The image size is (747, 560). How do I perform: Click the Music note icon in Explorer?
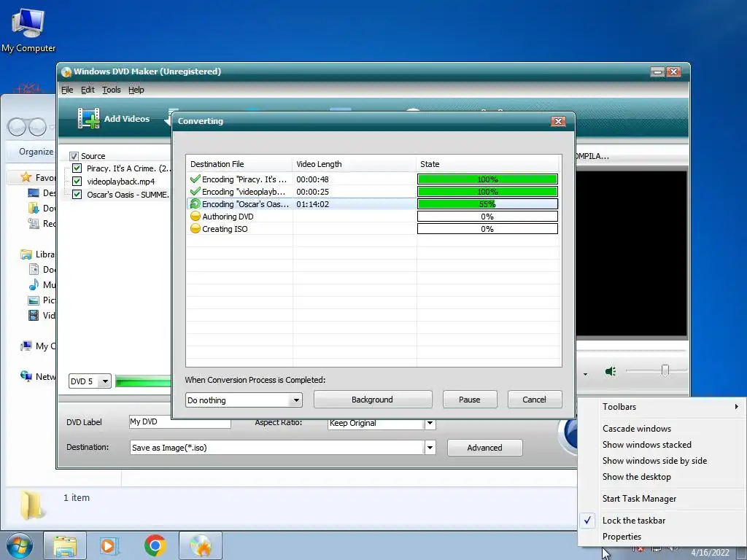coord(34,285)
